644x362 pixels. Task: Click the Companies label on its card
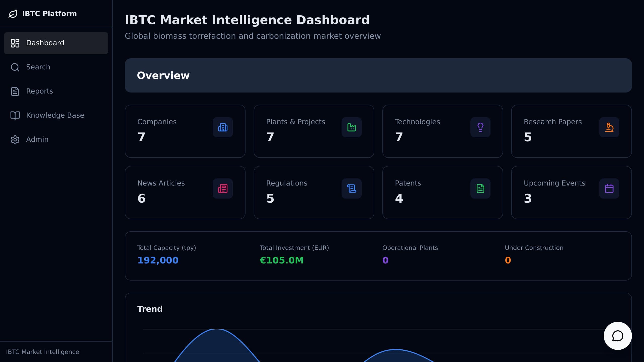[x=157, y=122]
